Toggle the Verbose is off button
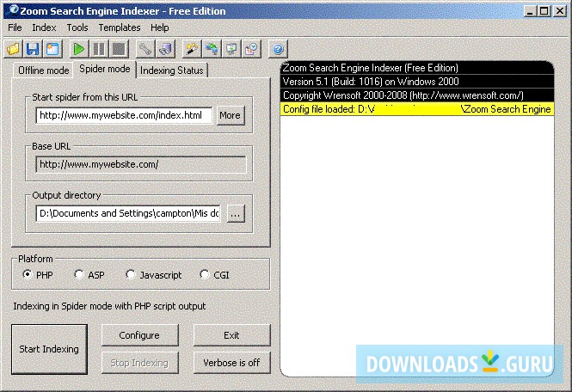572x392 pixels. point(231,363)
